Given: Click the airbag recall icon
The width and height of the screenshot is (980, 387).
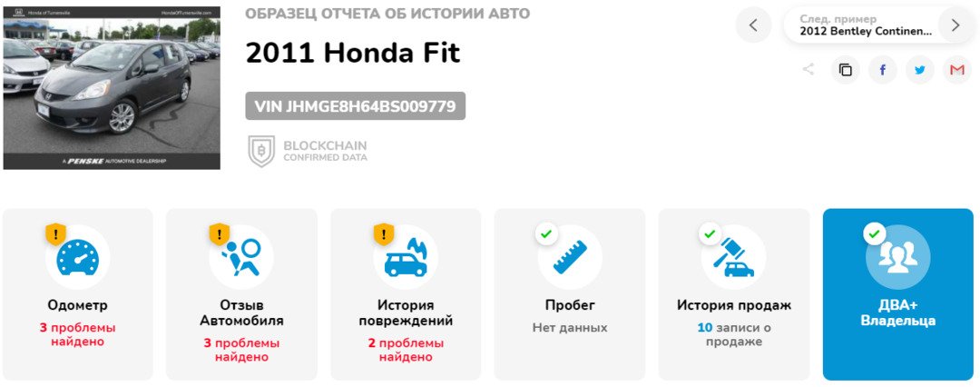Looking at the screenshot, I should 241,257.
